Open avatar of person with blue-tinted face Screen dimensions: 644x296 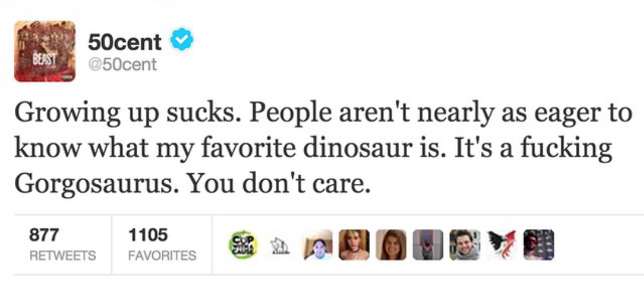(x=318, y=245)
